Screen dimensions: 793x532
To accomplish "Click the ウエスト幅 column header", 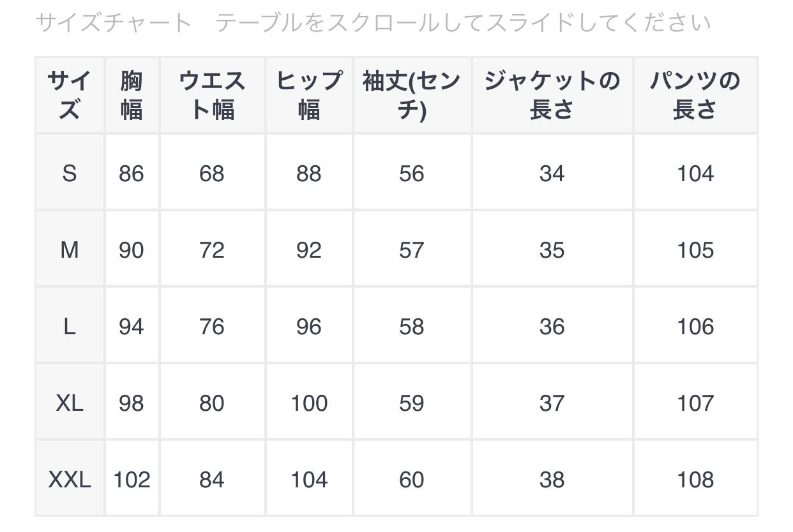I will [212, 96].
